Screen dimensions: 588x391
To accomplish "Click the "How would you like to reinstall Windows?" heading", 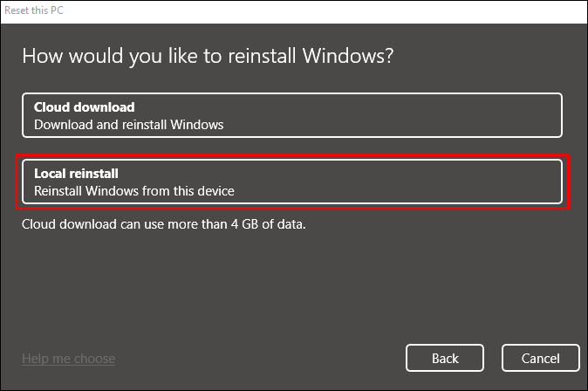I will (208, 56).
